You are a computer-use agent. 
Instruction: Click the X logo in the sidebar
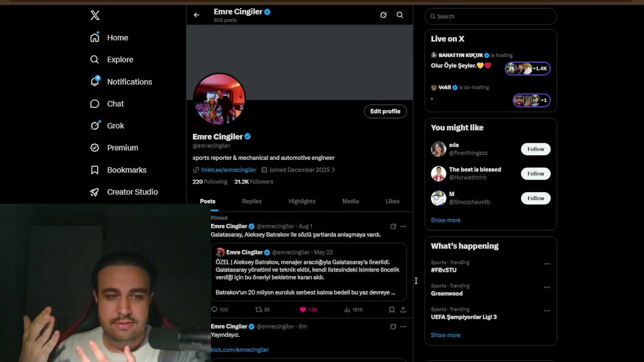(x=95, y=16)
